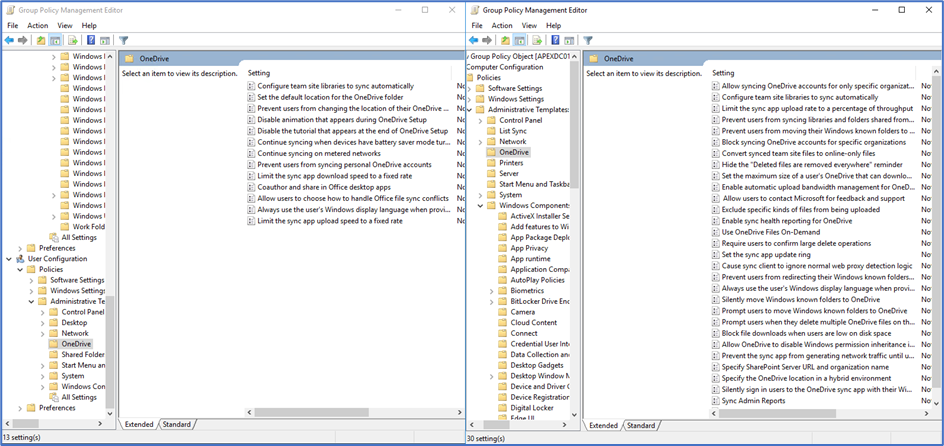
Task: Click the All Settings icon under User Configuration
Action: (x=54, y=397)
